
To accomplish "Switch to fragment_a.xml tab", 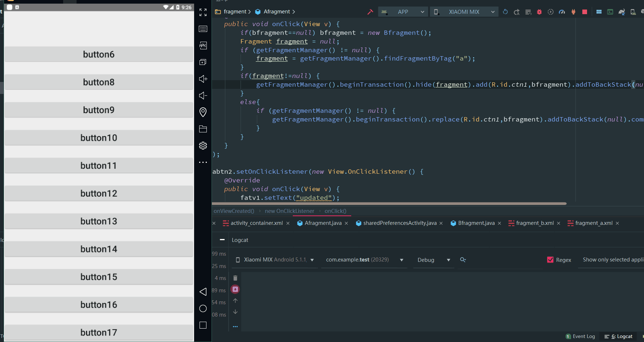I will pyautogui.click(x=594, y=223).
